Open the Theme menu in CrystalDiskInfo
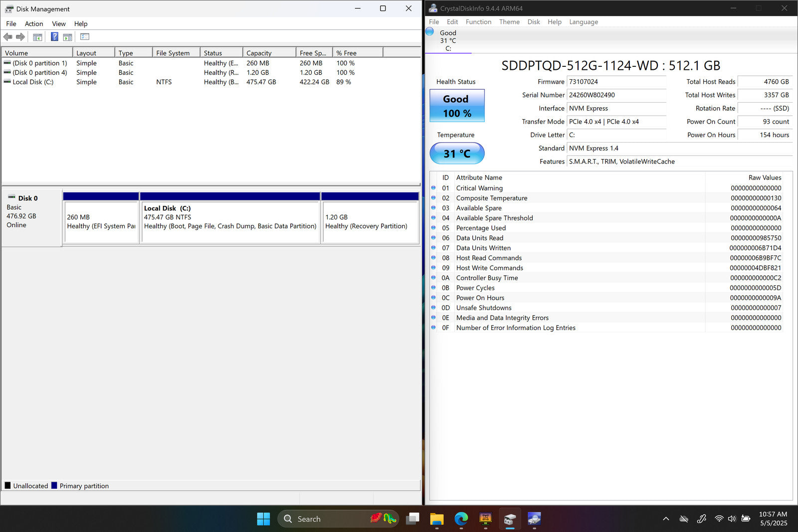This screenshot has width=798, height=532. pos(509,22)
